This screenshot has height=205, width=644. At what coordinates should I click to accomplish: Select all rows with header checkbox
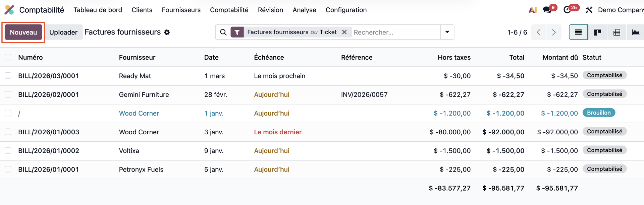click(x=8, y=57)
